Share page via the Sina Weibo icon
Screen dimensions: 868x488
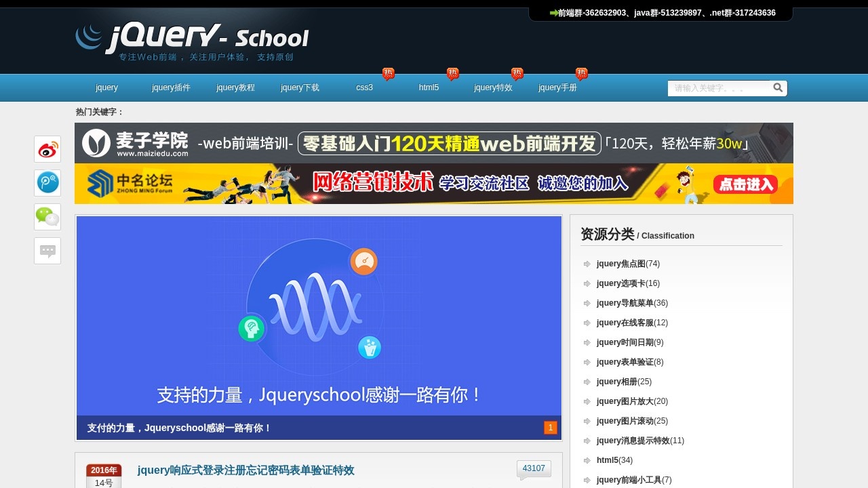click(x=47, y=149)
